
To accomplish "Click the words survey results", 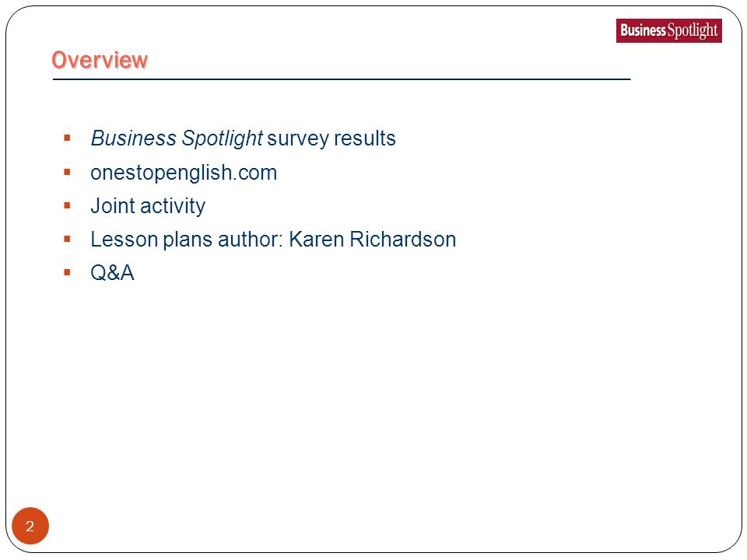I will (x=331, y=138).
